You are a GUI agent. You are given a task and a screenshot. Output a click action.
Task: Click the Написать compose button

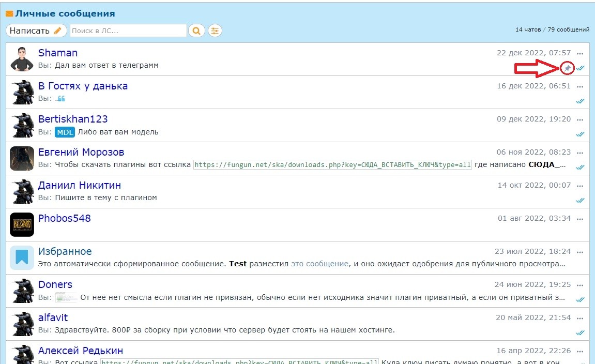(x=36, y=31)
